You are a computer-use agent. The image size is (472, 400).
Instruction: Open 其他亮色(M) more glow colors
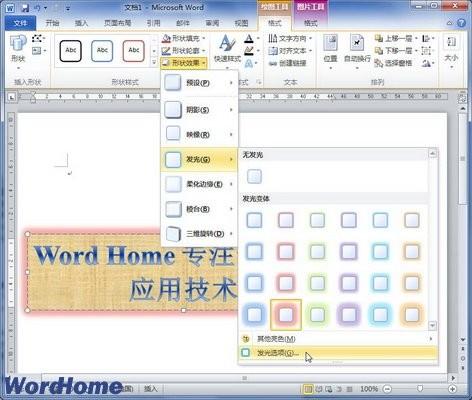click(338, 339)
